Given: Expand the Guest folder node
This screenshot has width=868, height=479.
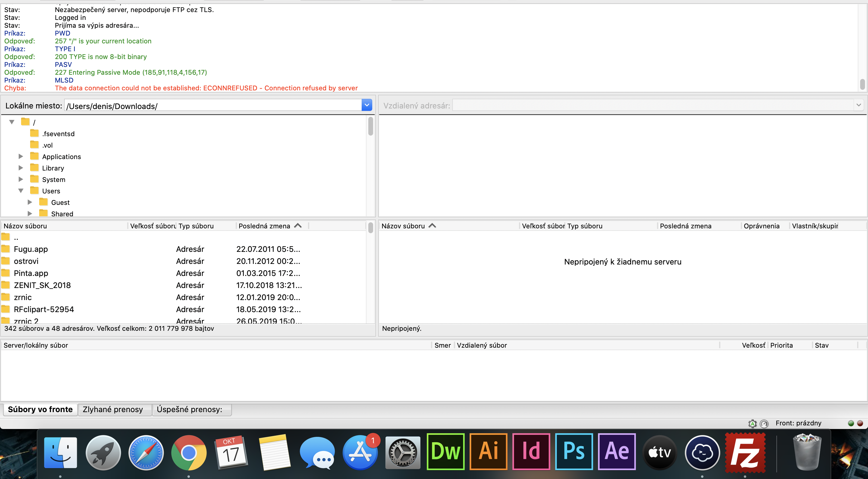Looking at the screenshot, I should pyautogui.click(x=30, y=202).
